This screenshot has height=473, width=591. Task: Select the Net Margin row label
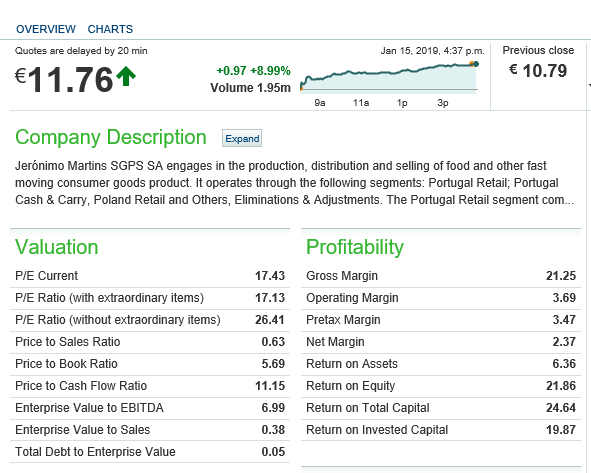click(335, 342)
